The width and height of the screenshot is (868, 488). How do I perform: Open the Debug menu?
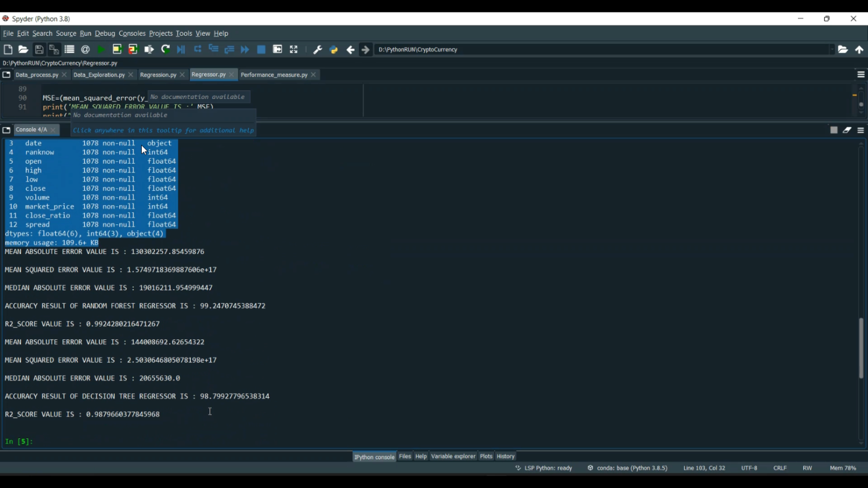pyautogui.click(x=105, y=34)
